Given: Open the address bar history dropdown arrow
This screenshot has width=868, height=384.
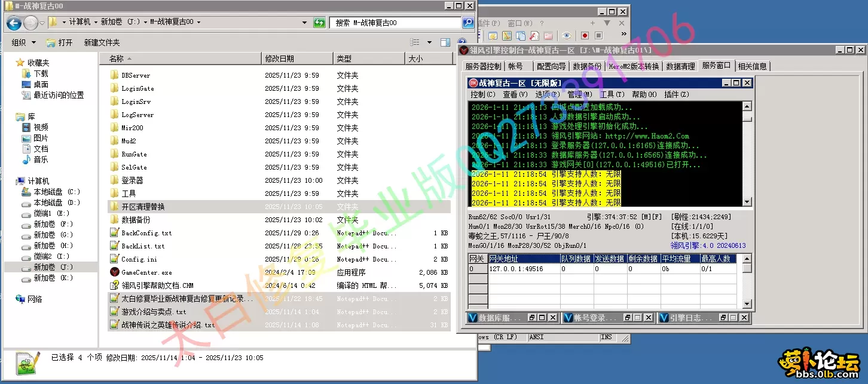Looking at the screenshot, I should click(x=304, y=22).
